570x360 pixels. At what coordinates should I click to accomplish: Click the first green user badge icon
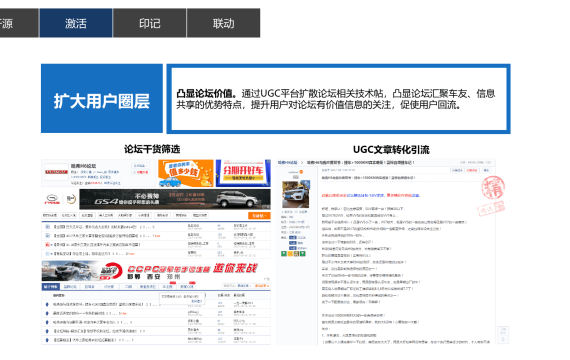tap(284, 253)
